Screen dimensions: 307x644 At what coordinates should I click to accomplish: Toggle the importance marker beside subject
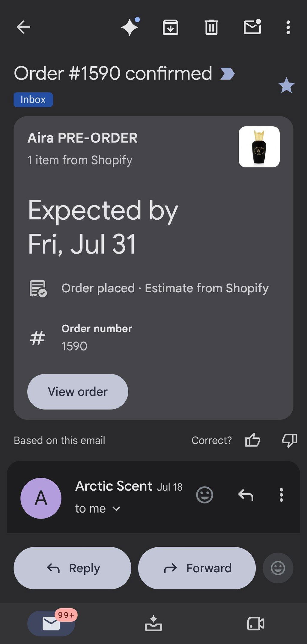(x=227, y=74)
